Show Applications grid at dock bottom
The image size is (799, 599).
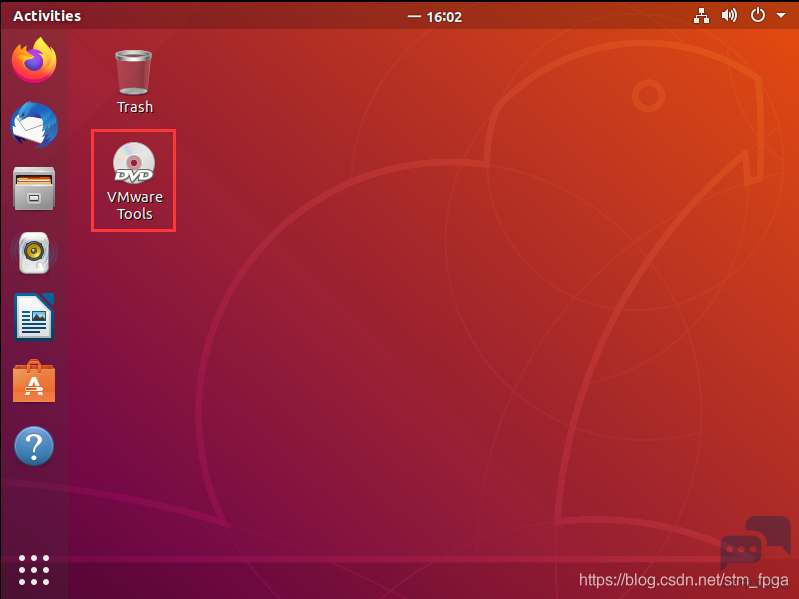pos(34,570)
